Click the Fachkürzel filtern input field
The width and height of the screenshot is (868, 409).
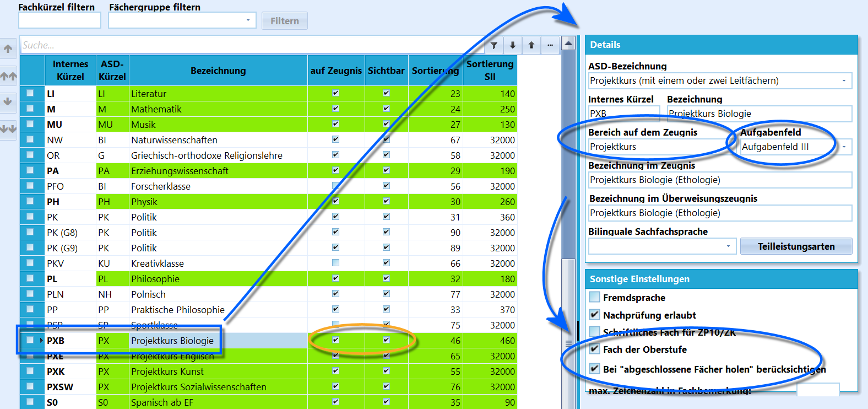click(59, 20)
